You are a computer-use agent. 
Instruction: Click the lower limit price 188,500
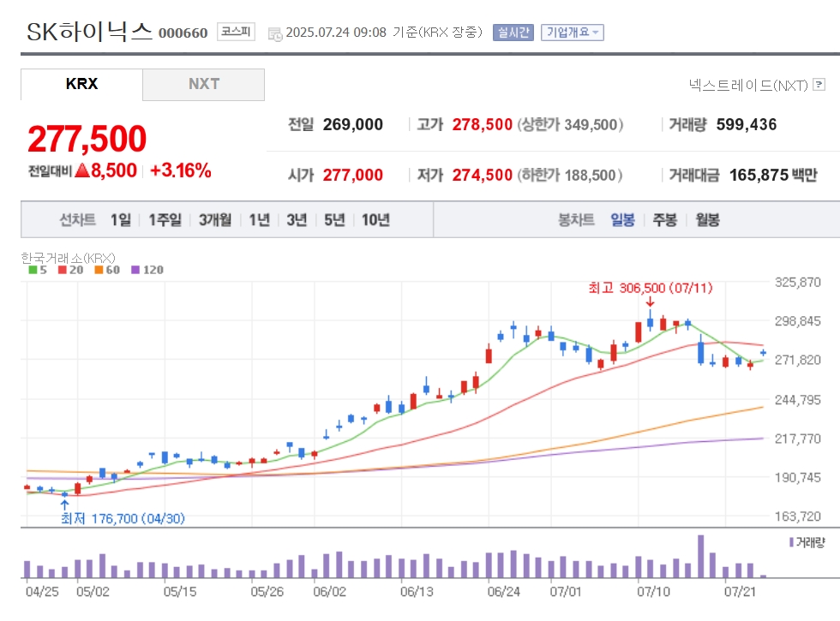[591, 175]
